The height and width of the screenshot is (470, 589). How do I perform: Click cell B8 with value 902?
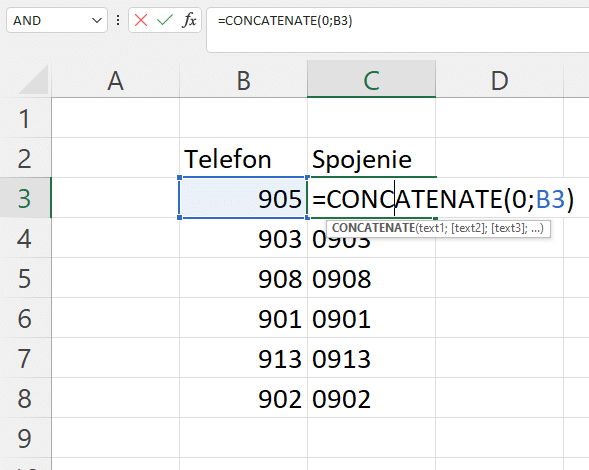243,397
